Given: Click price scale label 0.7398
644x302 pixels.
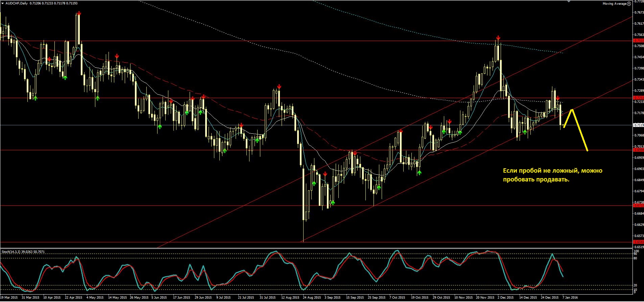Looking at the screenshot, I should 639,68.
